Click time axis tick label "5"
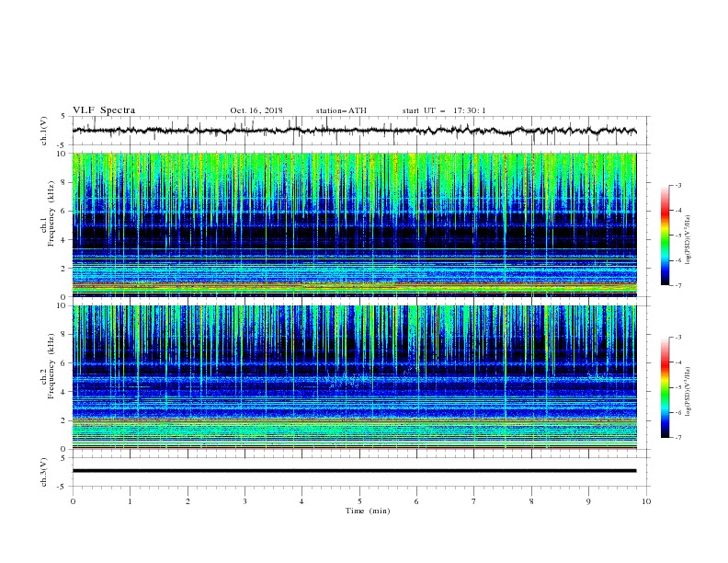 [359, 501]
